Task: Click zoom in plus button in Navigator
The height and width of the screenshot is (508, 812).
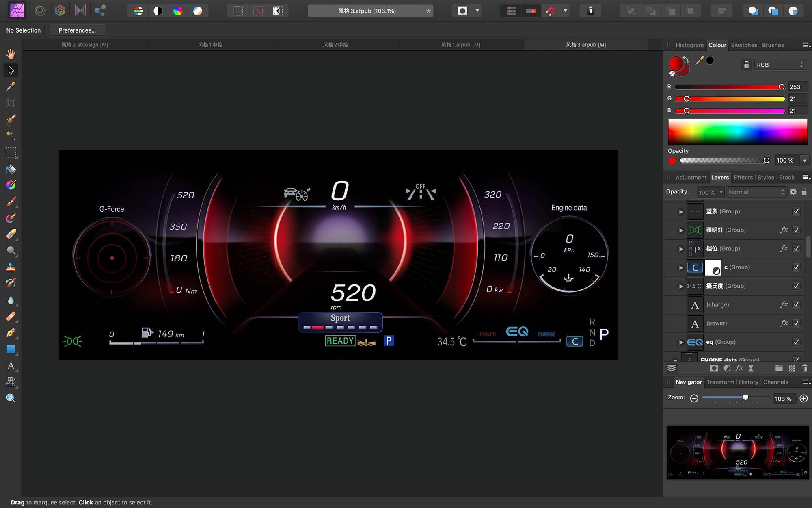Action: coord(803,399)
